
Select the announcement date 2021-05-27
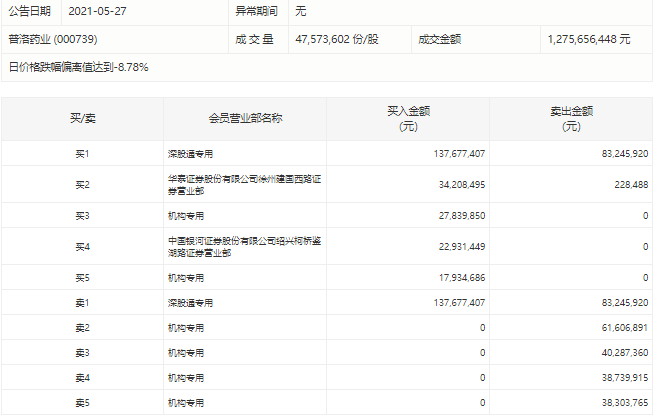pos(98,13)
